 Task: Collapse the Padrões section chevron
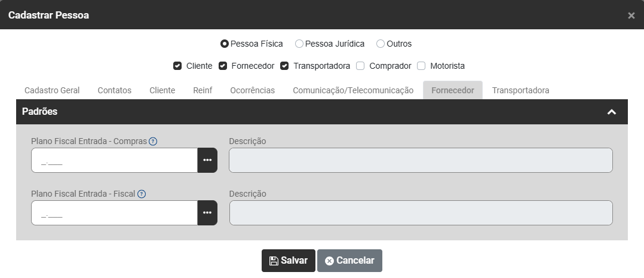[x=612, y=112]
